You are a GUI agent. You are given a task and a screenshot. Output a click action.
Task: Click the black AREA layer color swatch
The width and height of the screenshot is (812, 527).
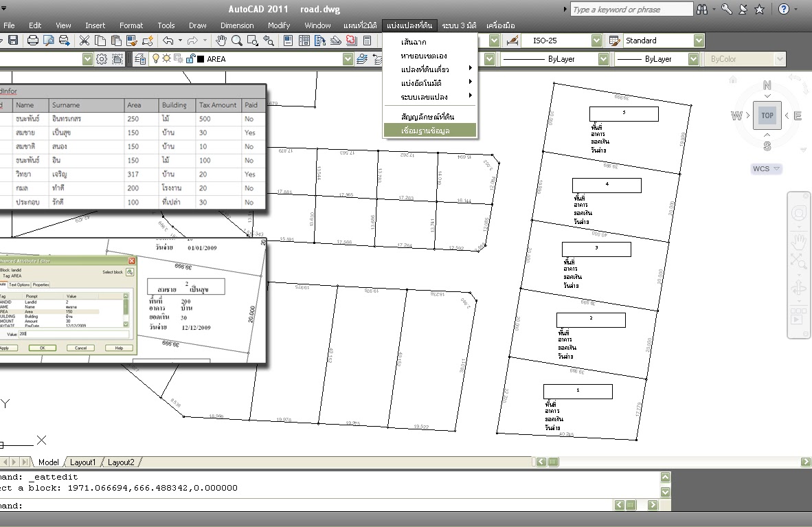click(201, 59)
